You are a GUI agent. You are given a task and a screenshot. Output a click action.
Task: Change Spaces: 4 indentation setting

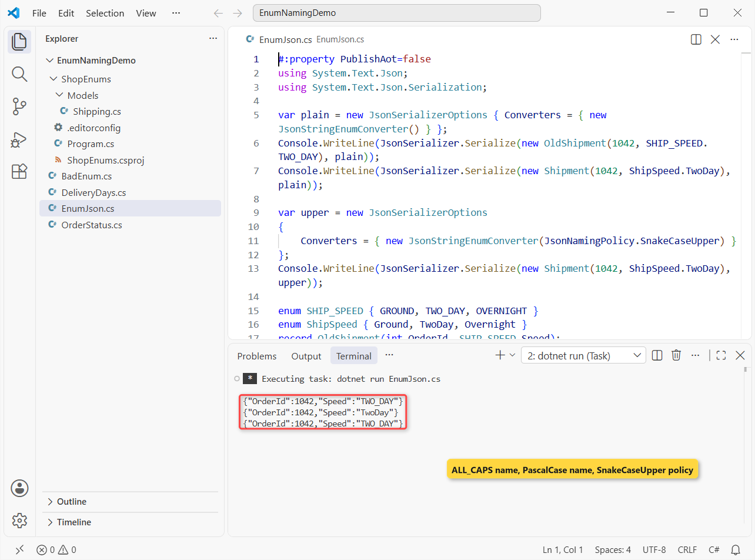point(613,550)
